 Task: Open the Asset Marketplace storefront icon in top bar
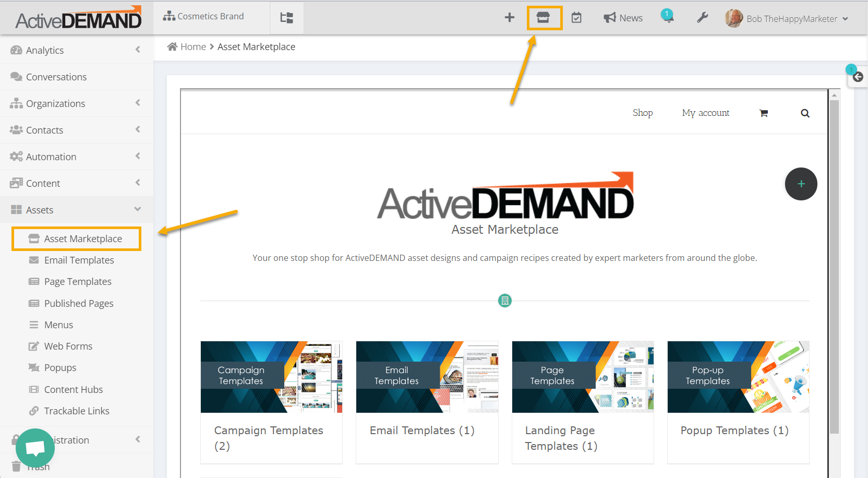coord(543,18)
